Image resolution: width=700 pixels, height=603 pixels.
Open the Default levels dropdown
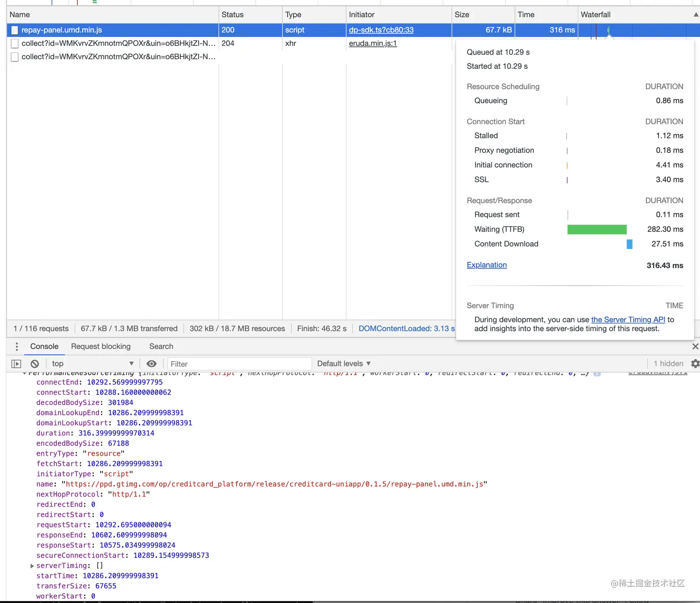(x=344, y=364)
